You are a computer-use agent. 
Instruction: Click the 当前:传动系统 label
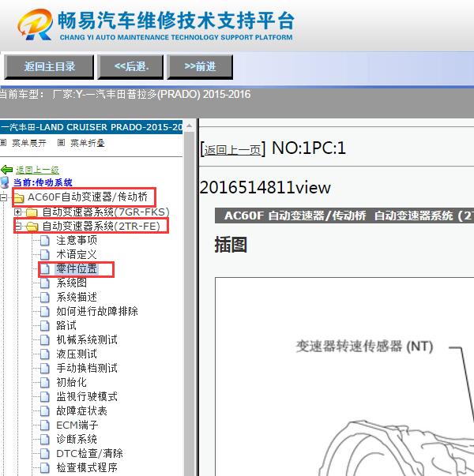(x=43, y=182)
